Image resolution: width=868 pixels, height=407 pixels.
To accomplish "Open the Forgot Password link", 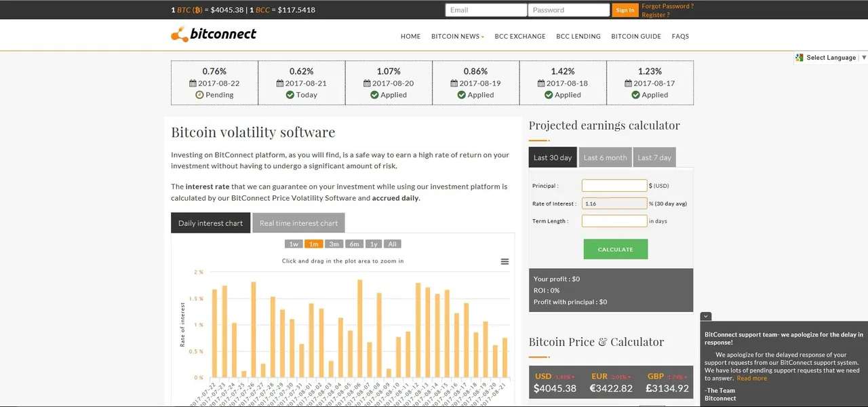I will pyautogui.click(x=667, y=6).
